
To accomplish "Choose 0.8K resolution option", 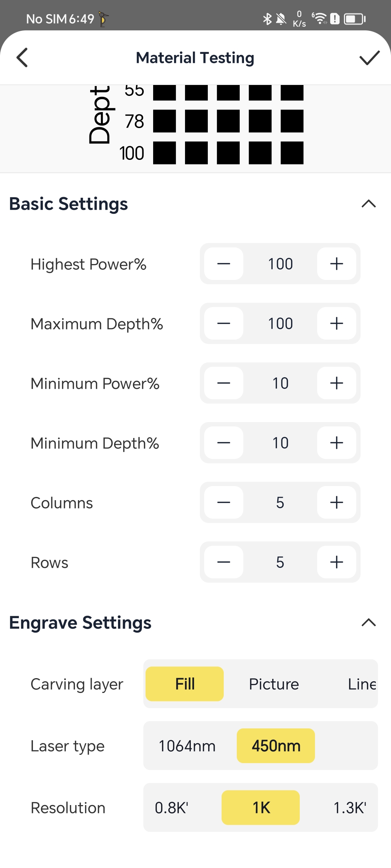I will point(172,808).
